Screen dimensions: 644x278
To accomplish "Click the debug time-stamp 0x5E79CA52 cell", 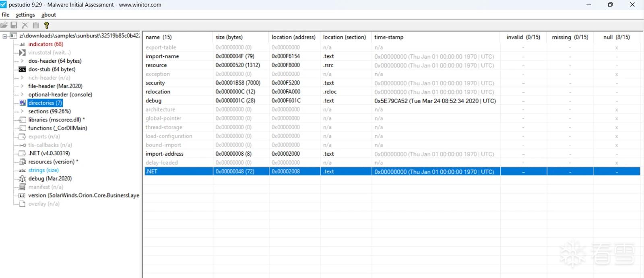I will click(435, 101).
